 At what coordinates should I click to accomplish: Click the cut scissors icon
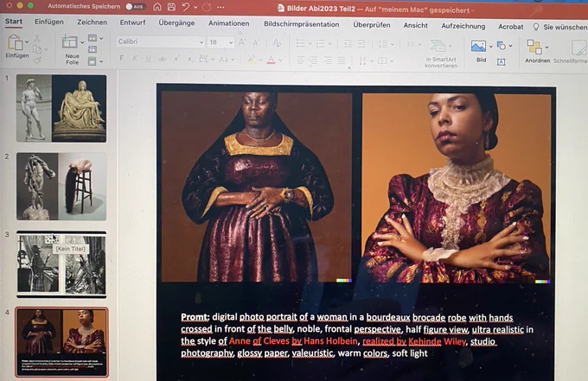[x=37, y=38]
